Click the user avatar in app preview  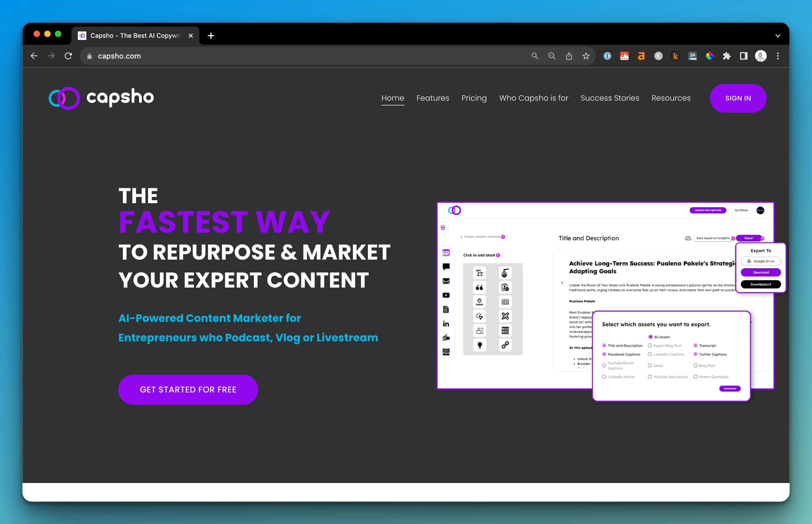point(760,210)
